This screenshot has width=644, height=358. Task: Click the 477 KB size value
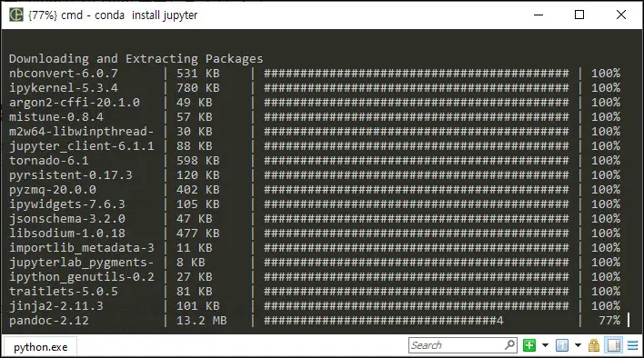point(198,234)
